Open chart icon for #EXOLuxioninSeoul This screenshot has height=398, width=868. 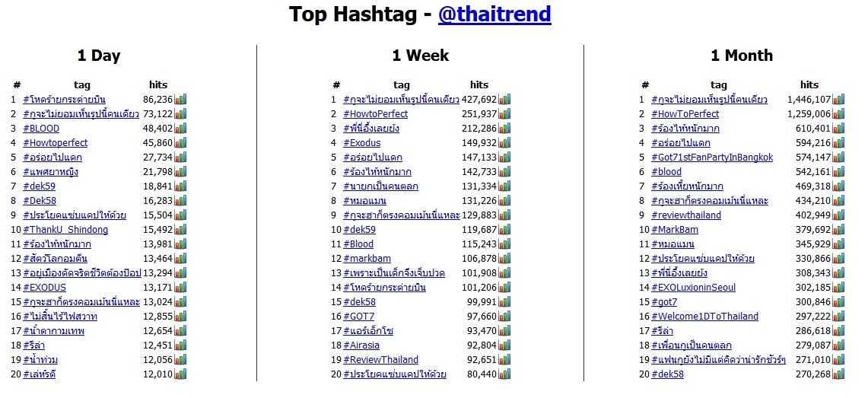click(838, 287)
